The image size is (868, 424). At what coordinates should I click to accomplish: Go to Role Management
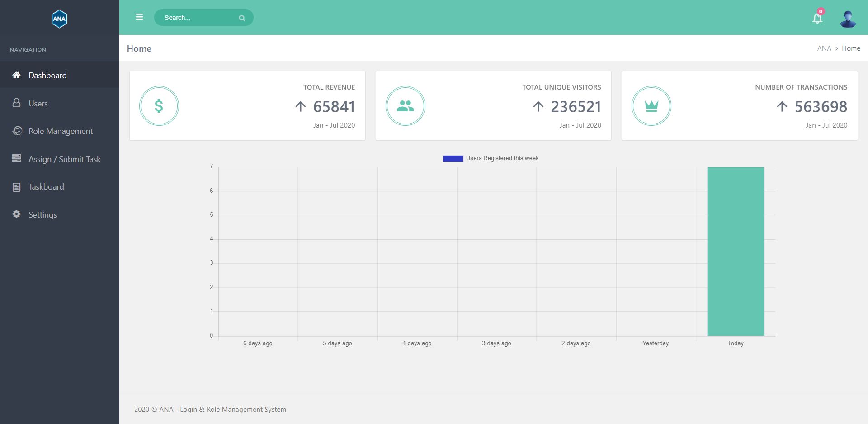(x=61, y=131)
